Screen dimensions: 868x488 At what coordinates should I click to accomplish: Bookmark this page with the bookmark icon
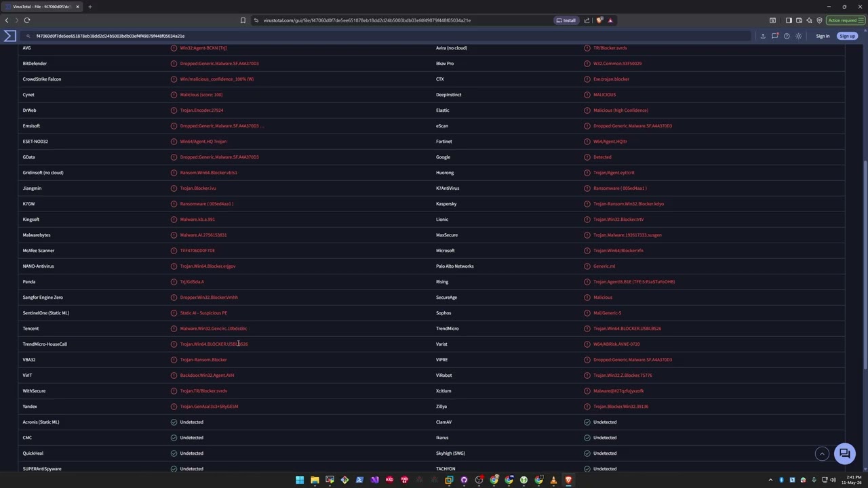[243, 20]
